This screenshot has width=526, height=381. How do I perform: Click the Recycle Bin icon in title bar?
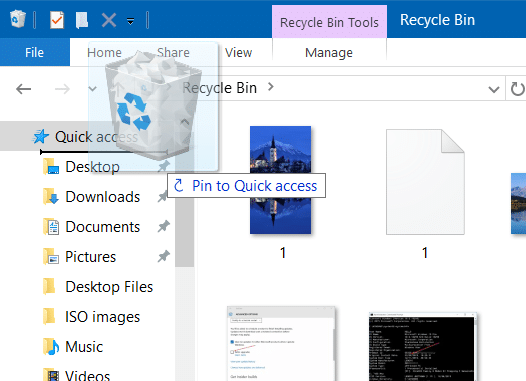[17, 19]
